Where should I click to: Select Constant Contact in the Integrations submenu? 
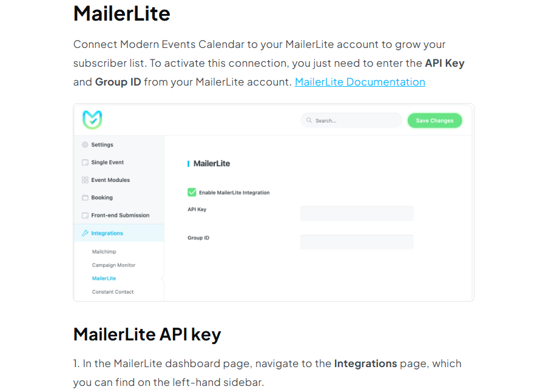point(113,292)
